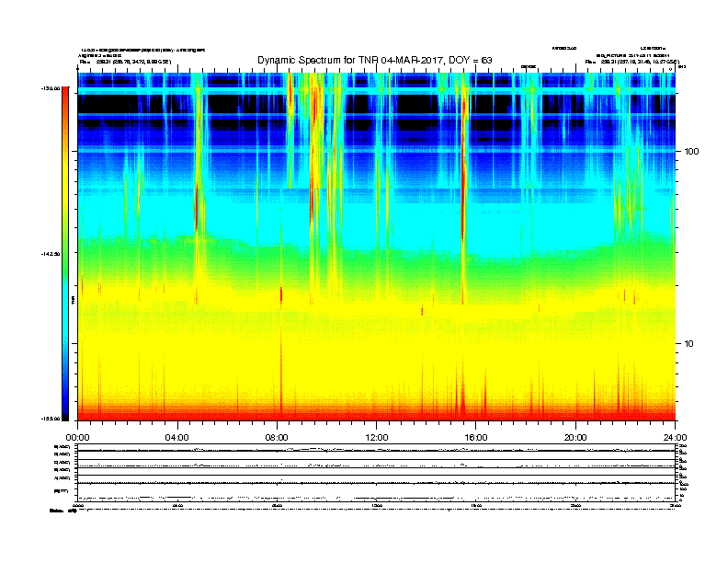728x563 pixels.
Task: Click the 04:00 time axis label
Action: pyautogui.click(x=177, y=438)
